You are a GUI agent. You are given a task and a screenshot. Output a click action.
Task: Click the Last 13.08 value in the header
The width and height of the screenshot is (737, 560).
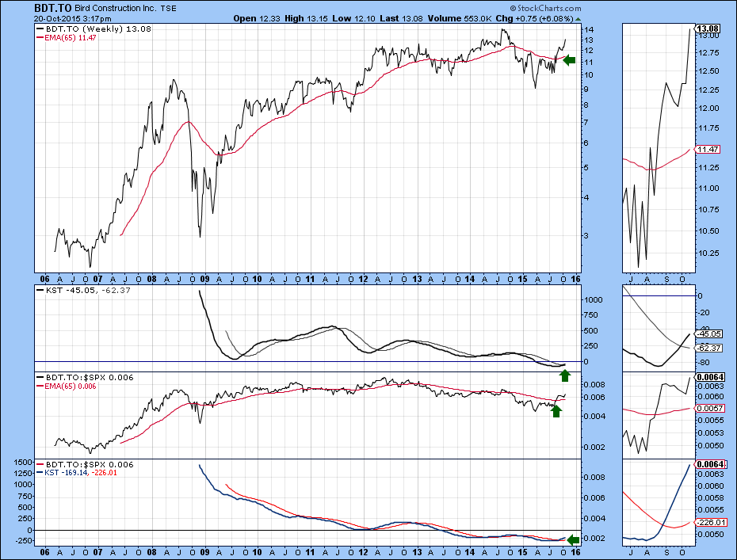point(401,19)
